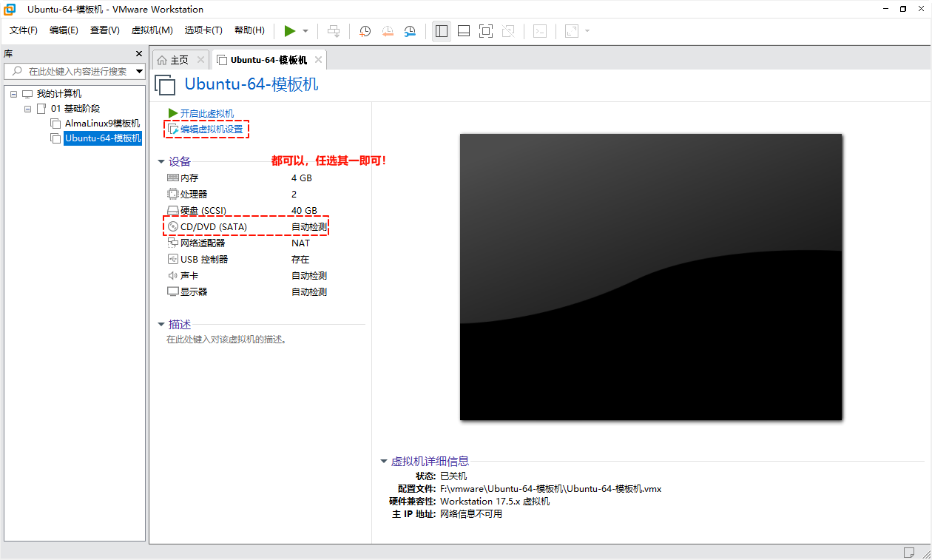Select AlmaLinux9模板机 in the library
This screenshot has height=560, width=932.
click(101, 124)
